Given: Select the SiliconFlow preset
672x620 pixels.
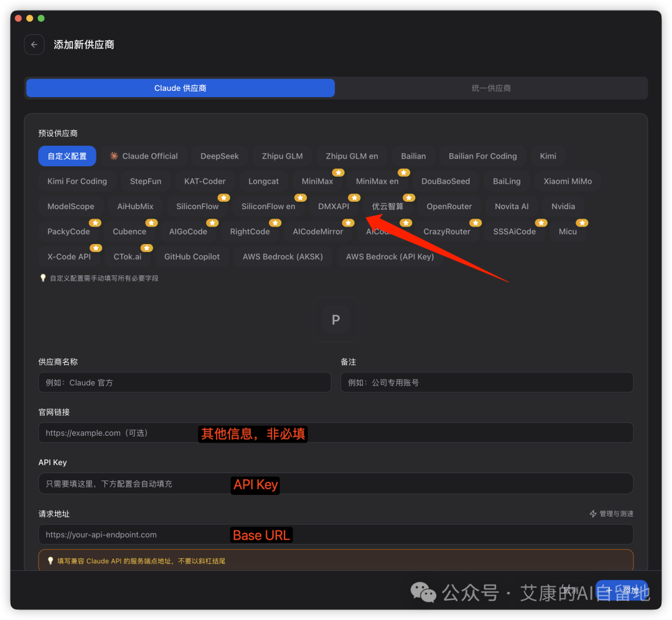Looking at the screenshot, I should pos(198,207).
